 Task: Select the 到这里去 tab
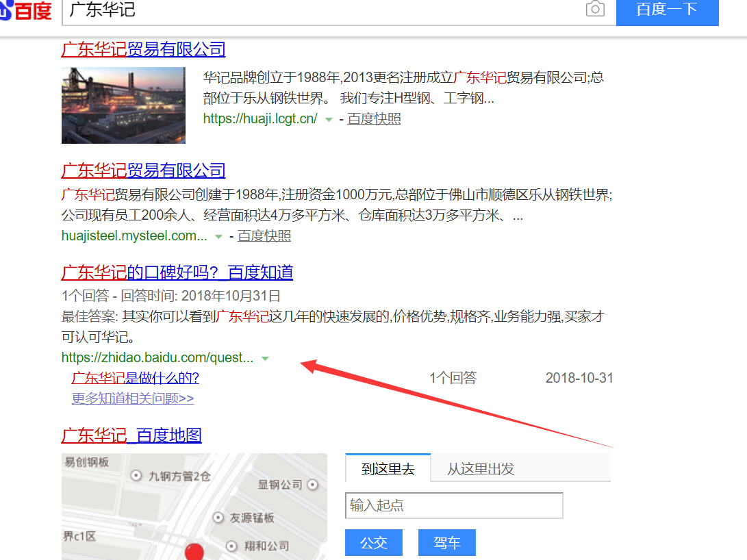click(388, 468)
